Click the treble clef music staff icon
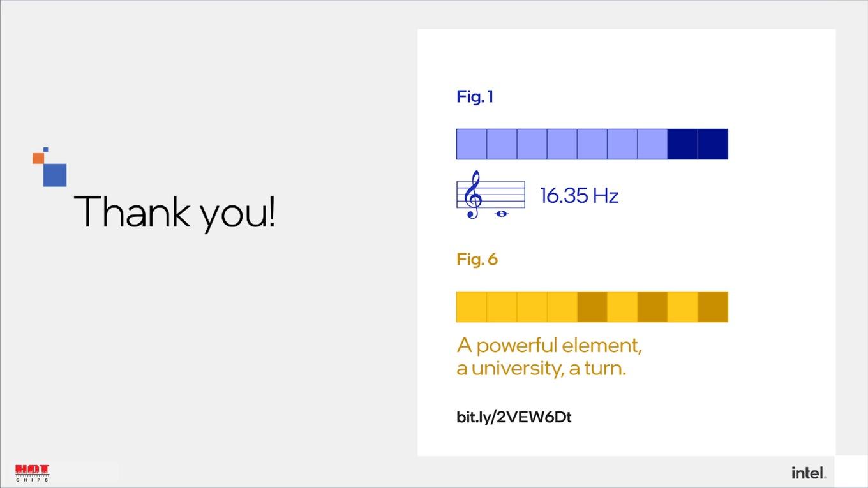The image size is (868, 488). pyautogui.click(x=491, y=195)
